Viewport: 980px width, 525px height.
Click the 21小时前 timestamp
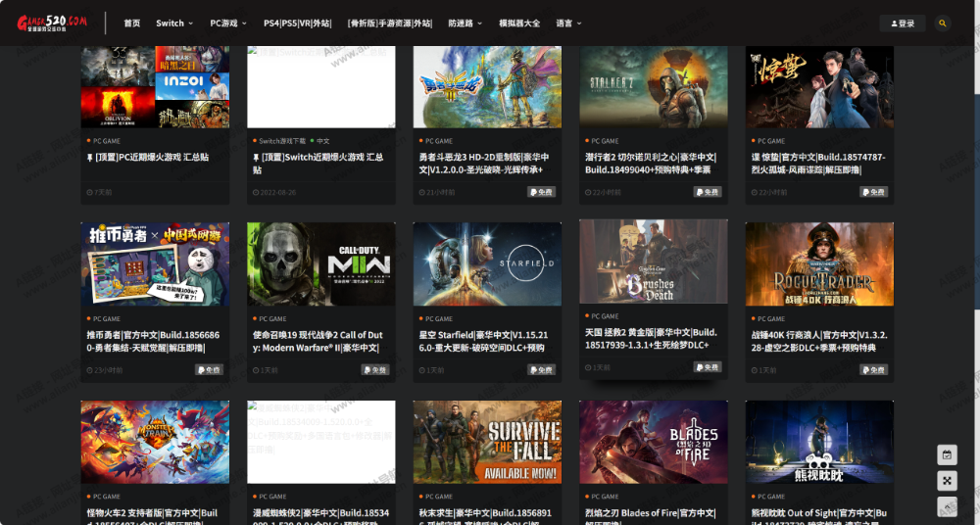click(437, 193)
